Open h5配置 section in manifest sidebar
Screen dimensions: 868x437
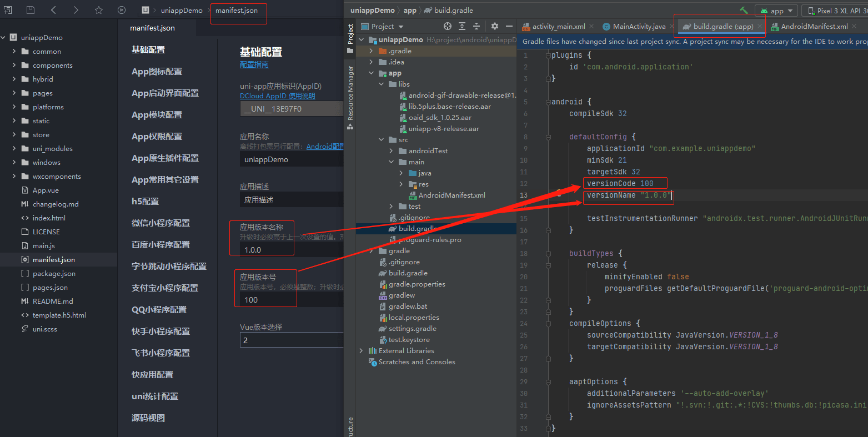click(x=145, y=202)
